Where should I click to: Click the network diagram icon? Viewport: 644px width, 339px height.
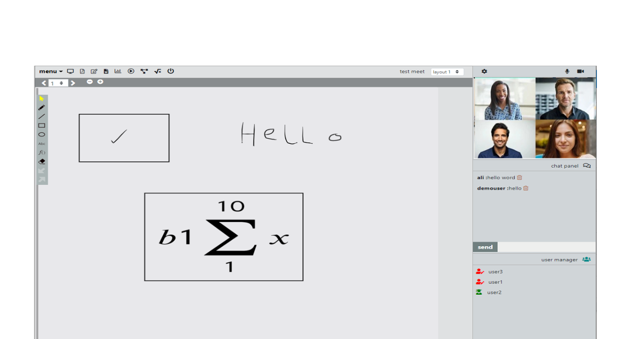click(144, 71)
